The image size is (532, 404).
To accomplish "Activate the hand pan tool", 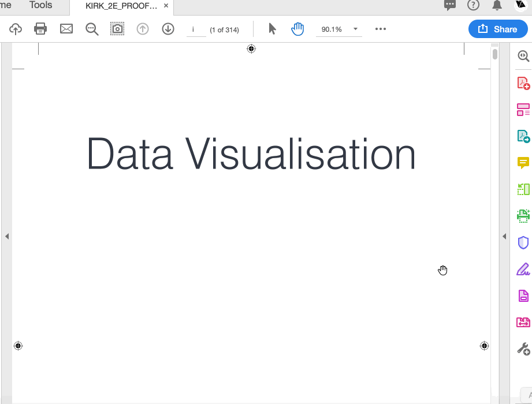I will click(x=297, y=29).
